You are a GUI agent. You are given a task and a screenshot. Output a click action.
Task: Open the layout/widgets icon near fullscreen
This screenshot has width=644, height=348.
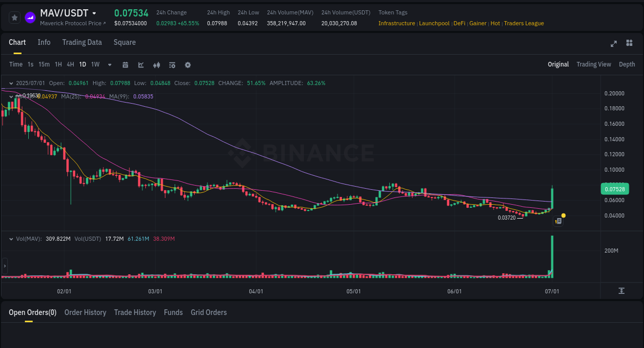coord(629,44)
